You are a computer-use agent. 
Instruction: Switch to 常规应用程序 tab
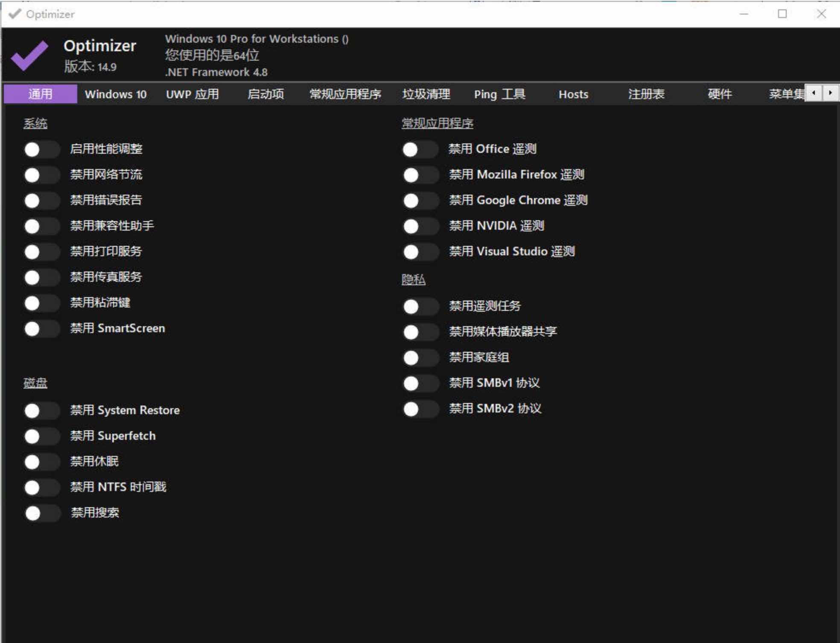pyautogui.click(x=345, y=94)
